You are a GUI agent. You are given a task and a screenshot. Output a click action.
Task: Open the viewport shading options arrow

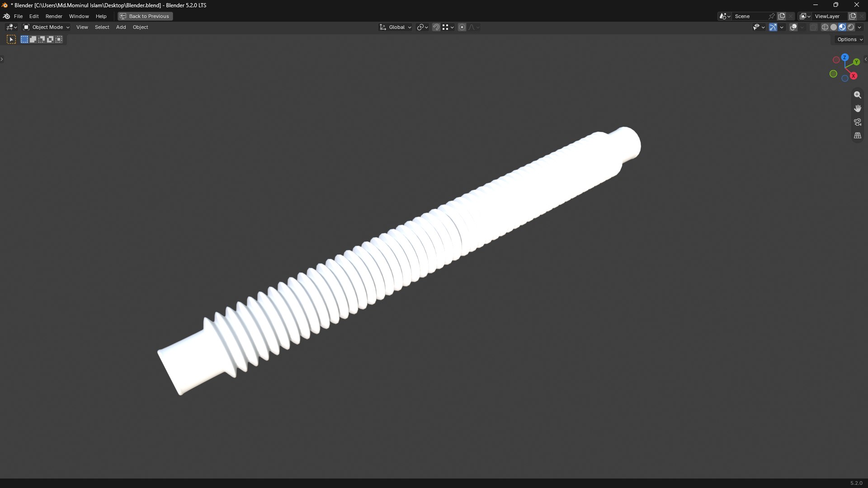[x=860, y=28]
